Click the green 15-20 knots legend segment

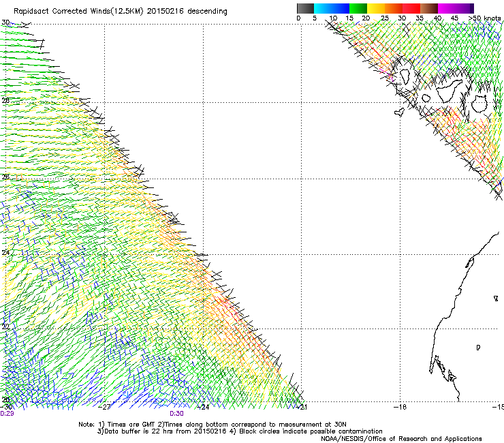click(x=358, y=8)
